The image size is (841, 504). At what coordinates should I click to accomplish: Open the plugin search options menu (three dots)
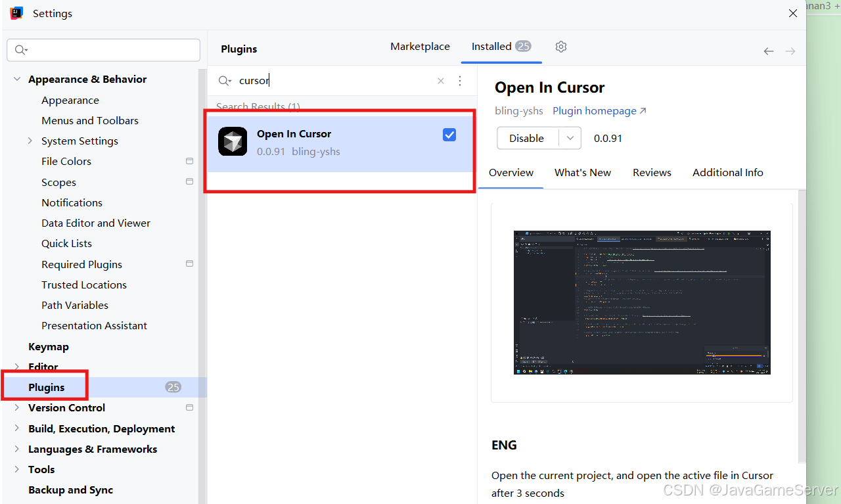click(x=460, y=80)
